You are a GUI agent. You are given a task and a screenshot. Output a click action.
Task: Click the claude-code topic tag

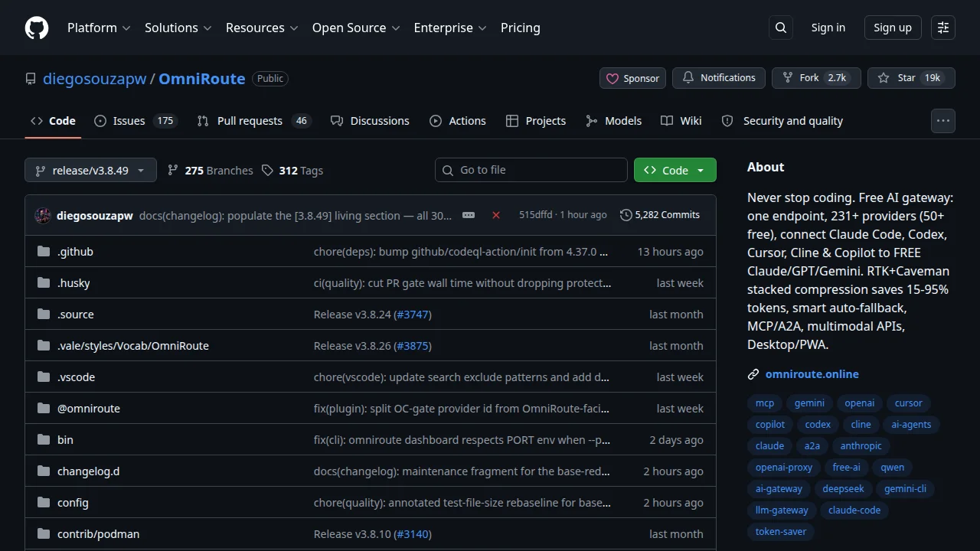854,510
